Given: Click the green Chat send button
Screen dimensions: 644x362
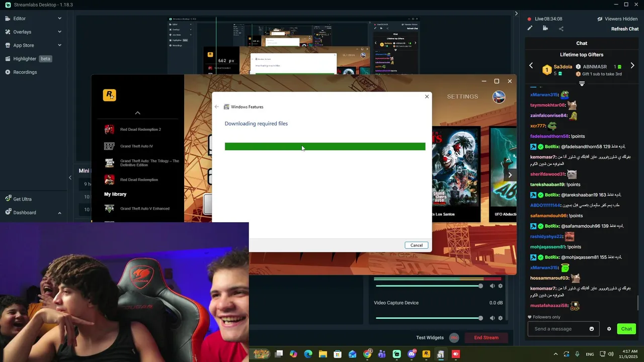Looking at the screenshot, I should click(x=626, y=329).
